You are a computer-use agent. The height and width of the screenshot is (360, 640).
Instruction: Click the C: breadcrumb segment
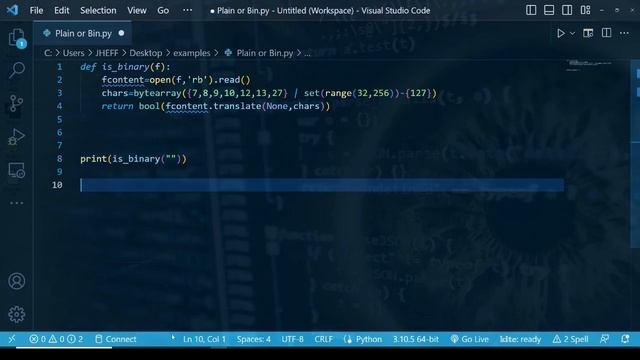(48, 53)
